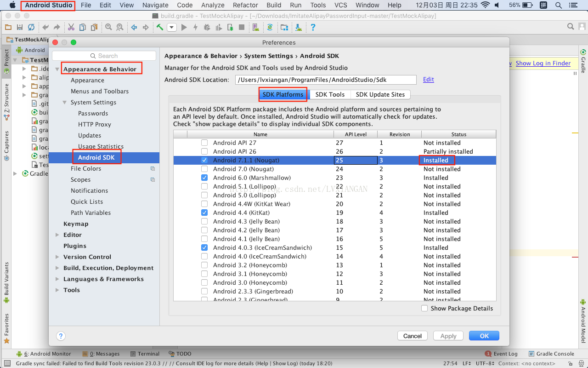This screenshot has height=368, width=588.
Task: Click Sync Project with Gradle icon
Action: click(270, 28)
